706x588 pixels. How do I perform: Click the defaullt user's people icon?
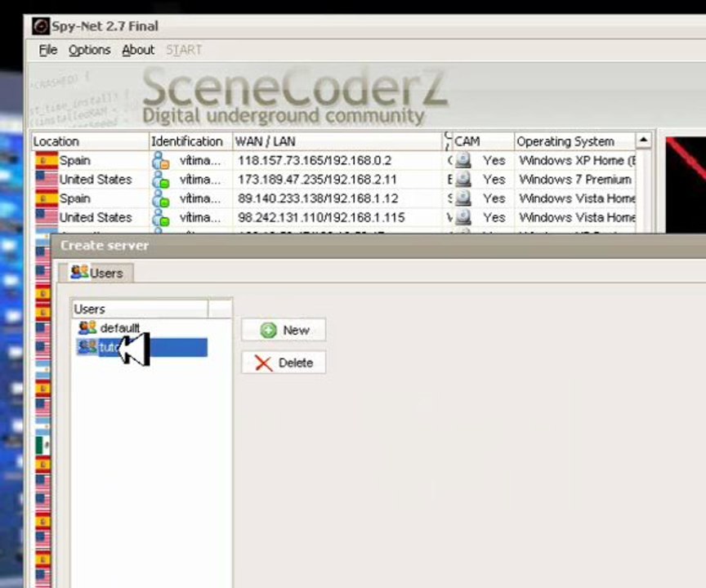[x=87, y=327]
